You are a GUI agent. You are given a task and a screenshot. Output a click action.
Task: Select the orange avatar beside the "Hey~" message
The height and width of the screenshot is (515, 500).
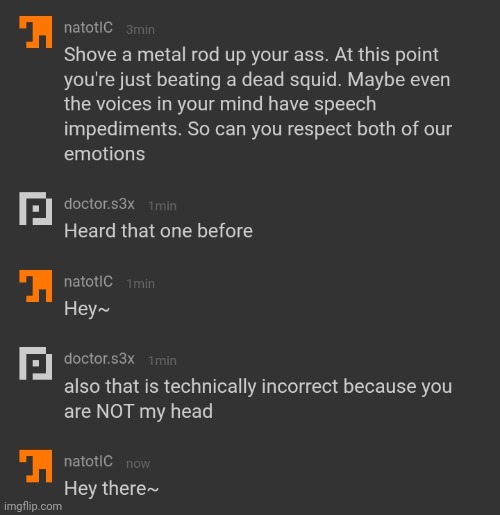pos(36,286)
